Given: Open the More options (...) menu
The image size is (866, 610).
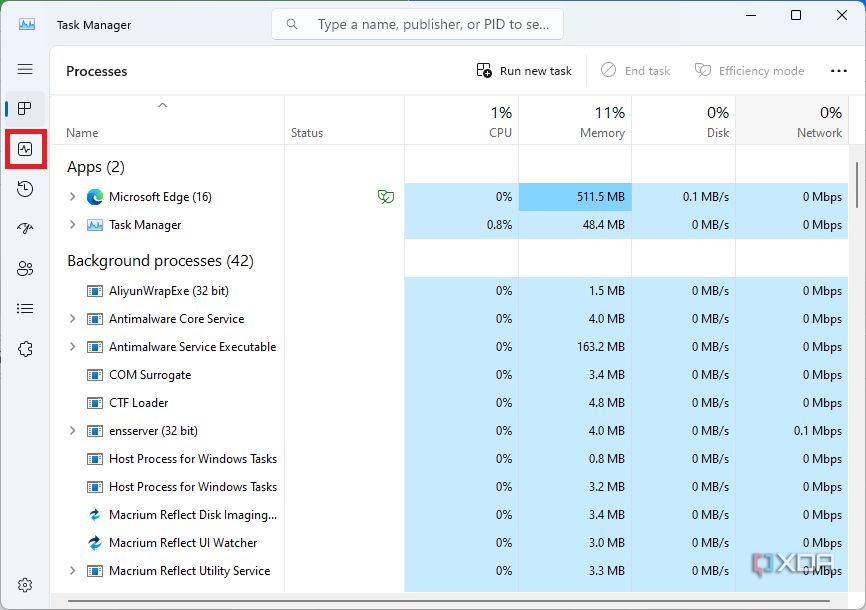Looking at the screenshot, I should click(x=838, y=70).
